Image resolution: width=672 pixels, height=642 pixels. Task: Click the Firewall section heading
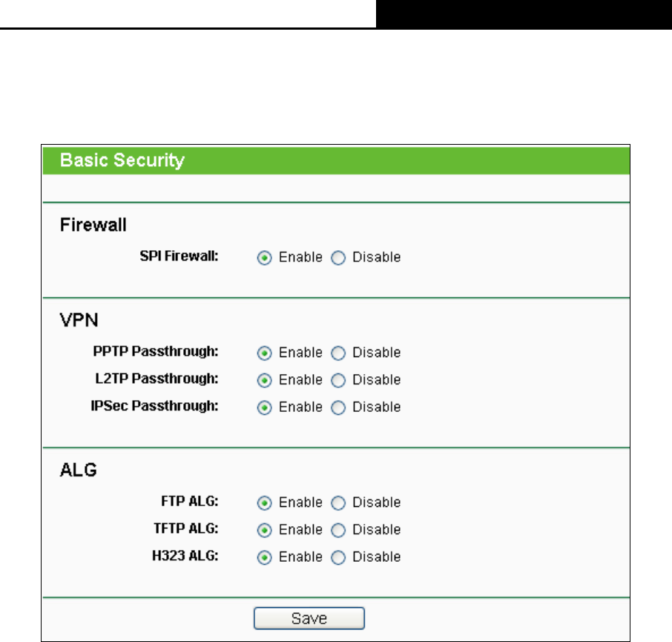(93, 225)
